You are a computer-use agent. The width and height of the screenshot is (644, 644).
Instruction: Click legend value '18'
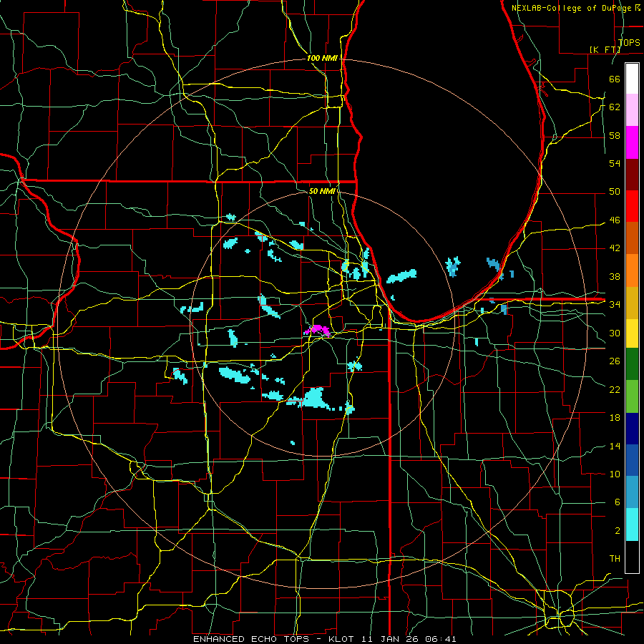tap(615, 418)
